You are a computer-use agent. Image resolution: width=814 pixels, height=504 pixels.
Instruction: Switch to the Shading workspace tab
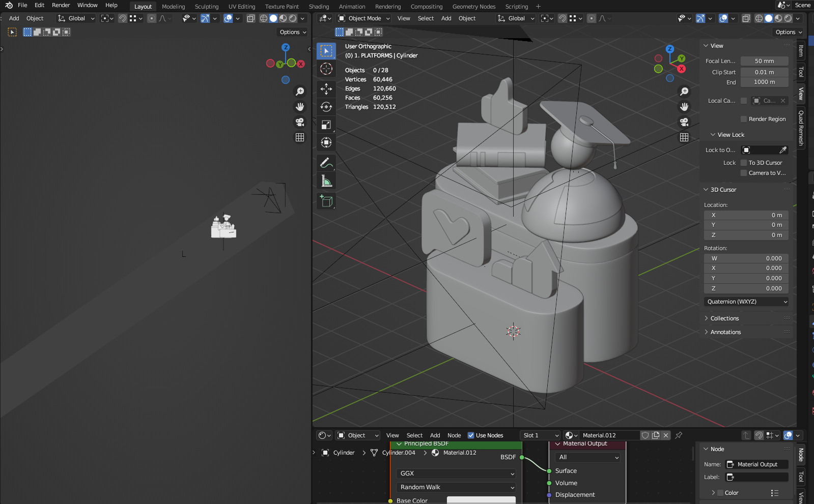(x=319, y=7)
